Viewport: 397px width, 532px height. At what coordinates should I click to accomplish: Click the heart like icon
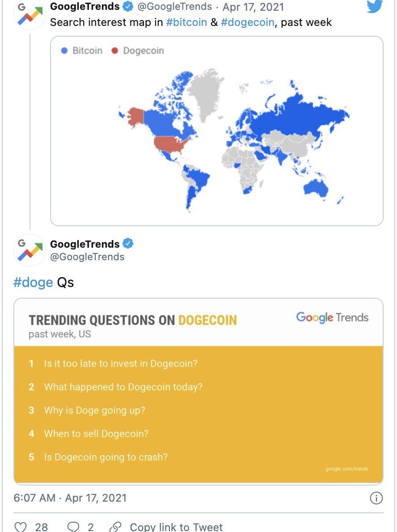click(21, 527)
